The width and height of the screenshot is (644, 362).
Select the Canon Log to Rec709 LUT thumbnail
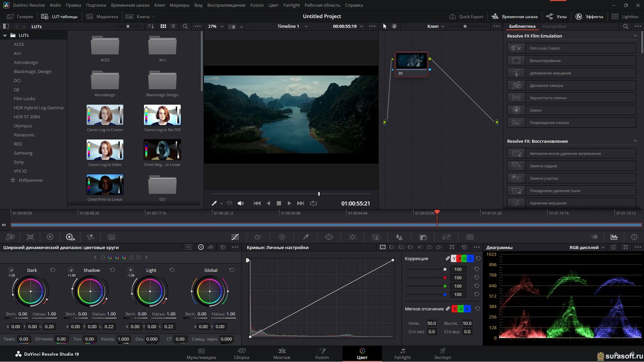pyautogui.click(x=162, y=115)
